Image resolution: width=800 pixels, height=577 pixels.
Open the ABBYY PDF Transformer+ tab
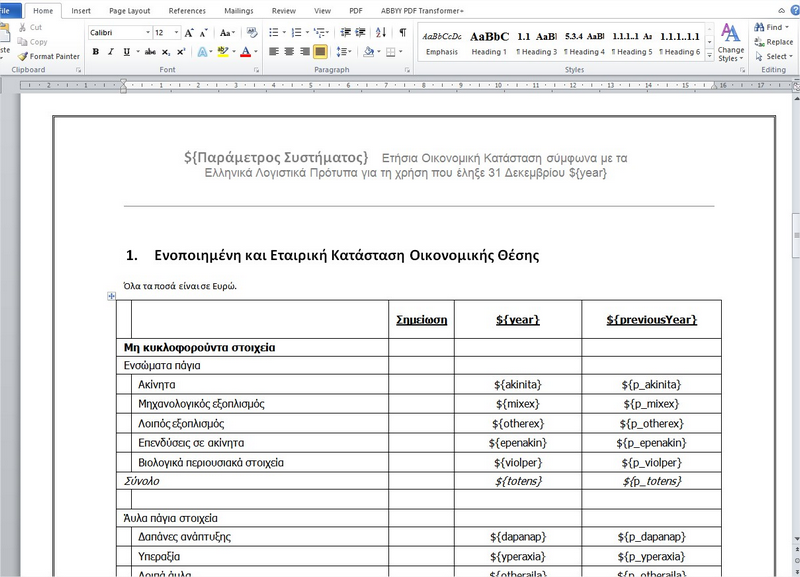[422, 11]
